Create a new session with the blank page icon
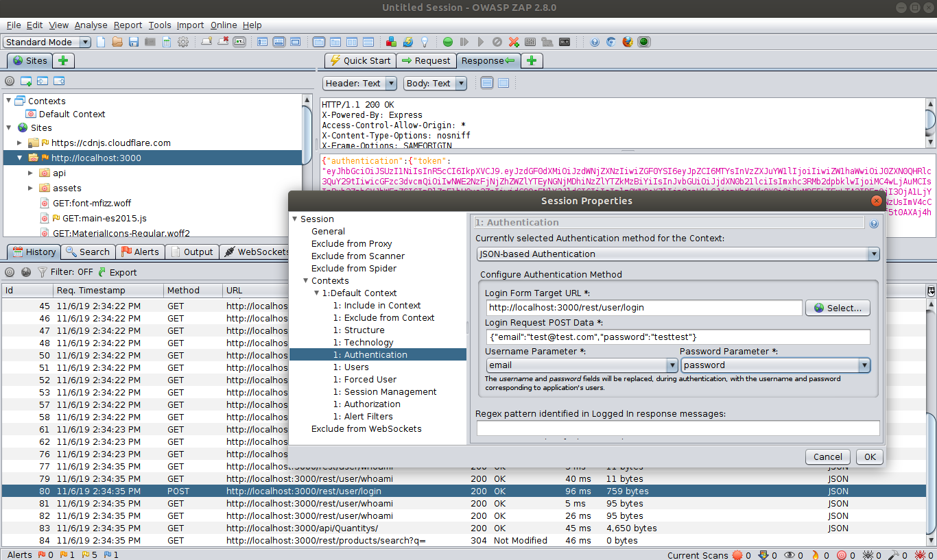937x560 pixels. [100, 42]
